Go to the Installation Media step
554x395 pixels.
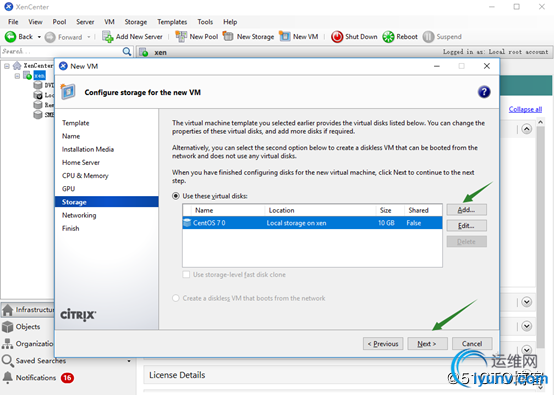88,149
